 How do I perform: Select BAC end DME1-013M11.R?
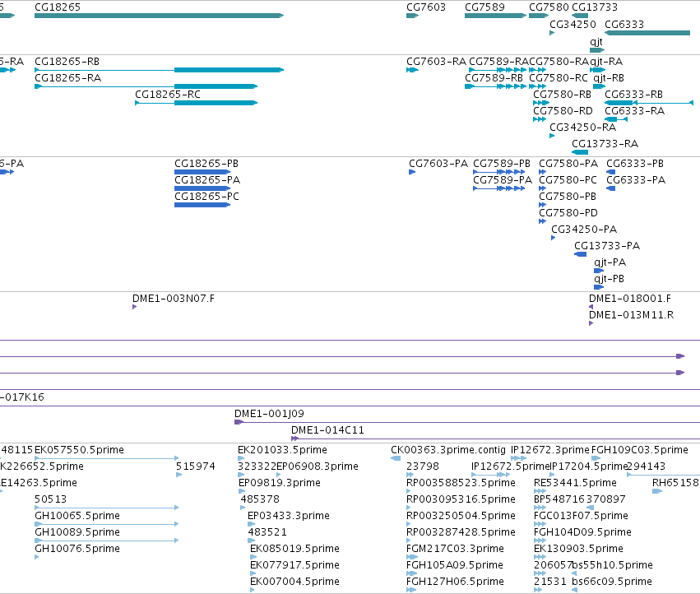click(x=631, y=315)
